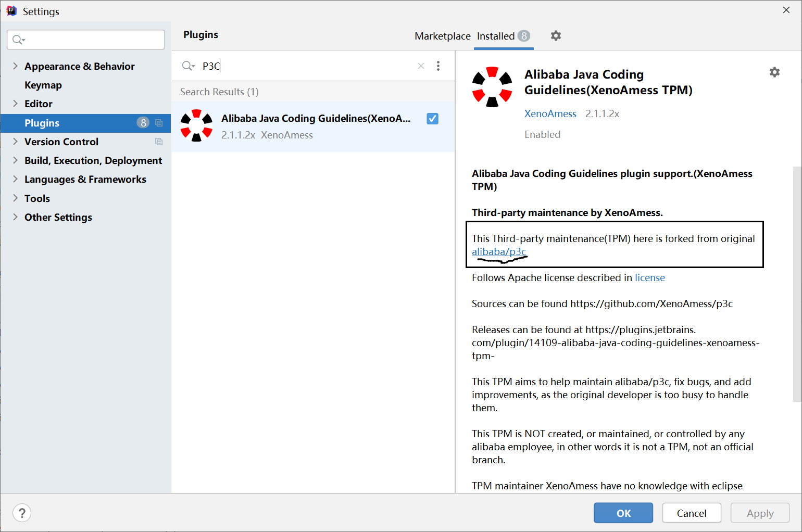Screen dimensions: 802x532
Task: Open the alibaba/p3c link
Action: [499, 252]
